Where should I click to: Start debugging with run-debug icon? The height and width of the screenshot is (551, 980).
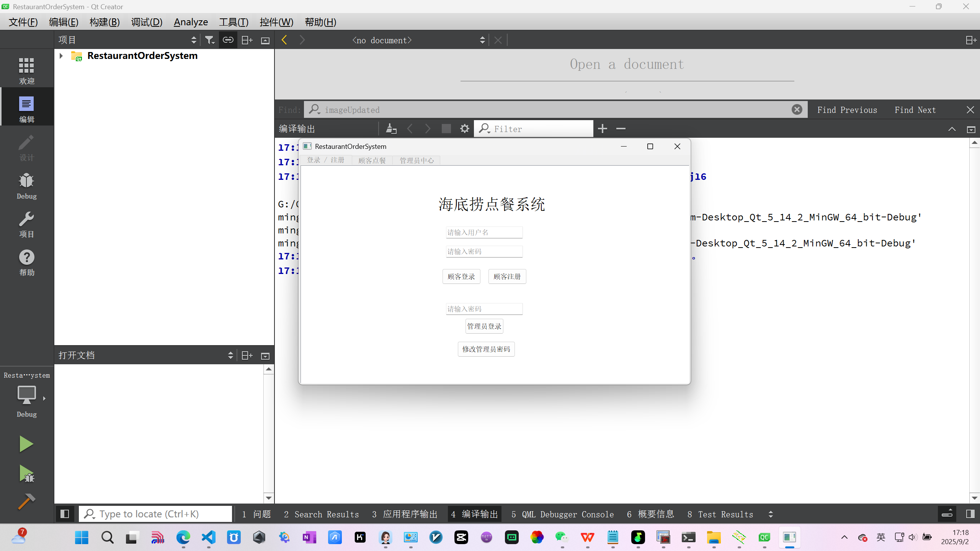[x=26, y=474]
